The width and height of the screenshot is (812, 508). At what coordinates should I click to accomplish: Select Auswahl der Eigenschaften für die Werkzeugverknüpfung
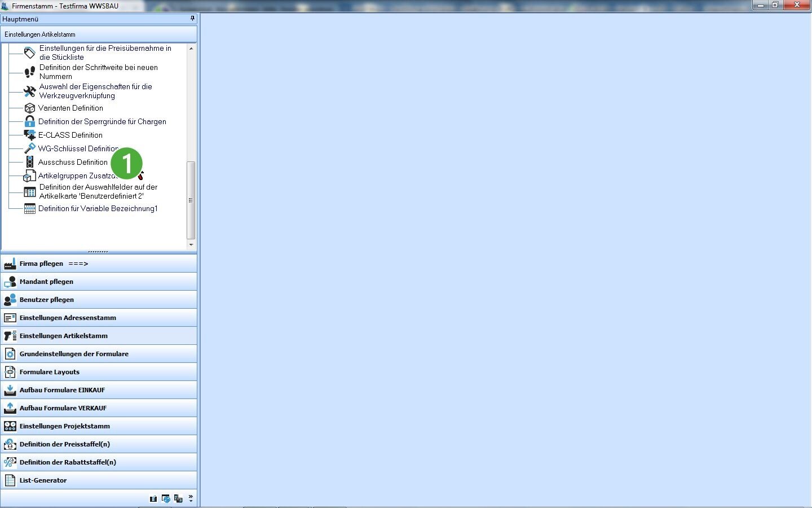tap(96, 91)
